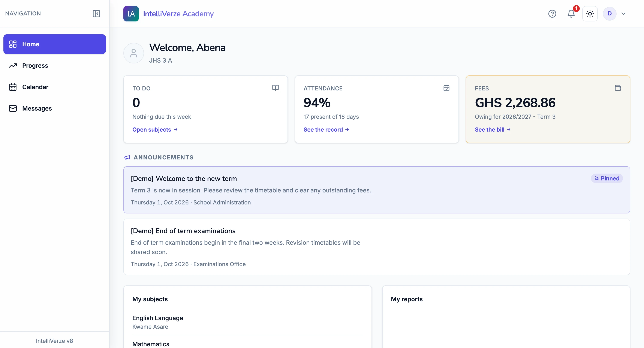This screenshot has height=348, width=644.
Task: Click the Kwame Asare teacher name
Action: coord(150,327)
